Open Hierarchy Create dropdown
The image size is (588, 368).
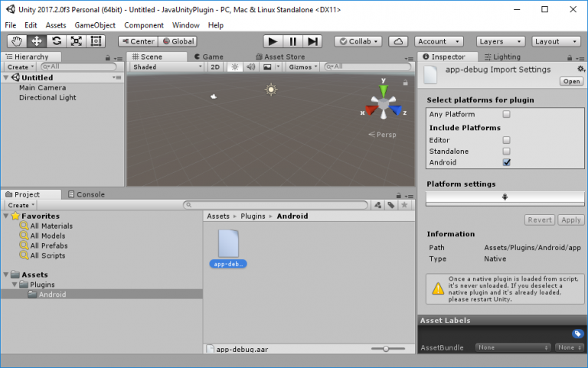21,67
